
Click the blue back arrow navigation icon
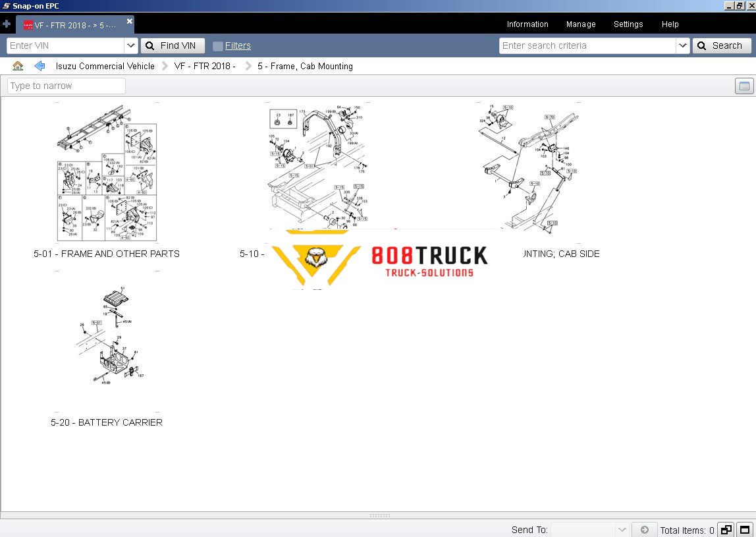40,66
